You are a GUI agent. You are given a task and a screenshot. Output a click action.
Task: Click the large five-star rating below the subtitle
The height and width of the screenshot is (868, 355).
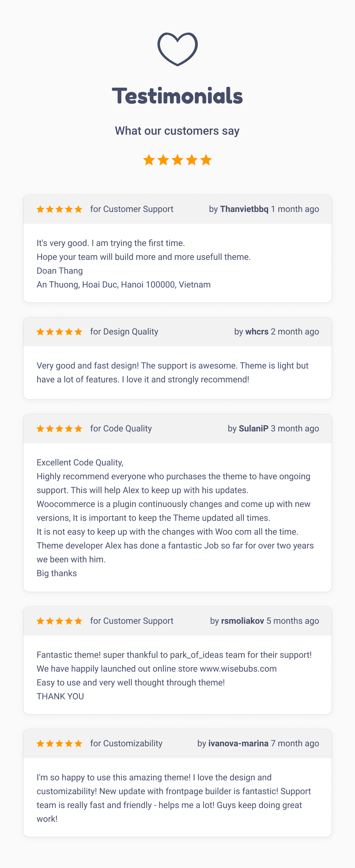[x=177, y=160]
